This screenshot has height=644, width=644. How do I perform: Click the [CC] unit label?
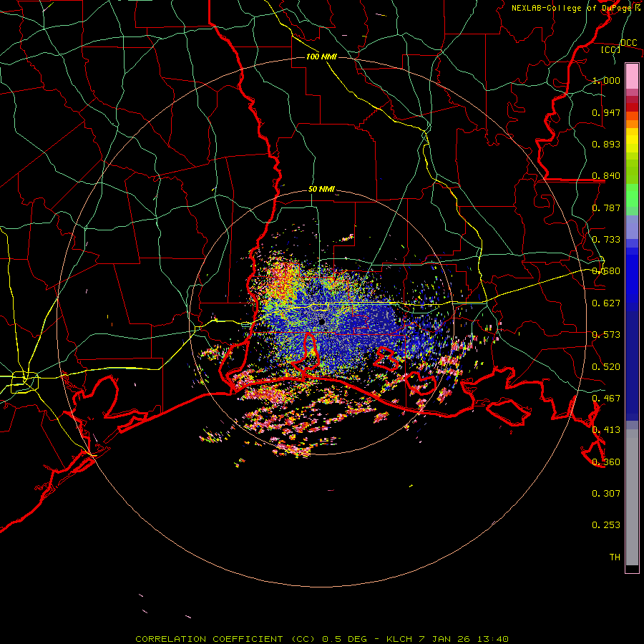[610, 49]
